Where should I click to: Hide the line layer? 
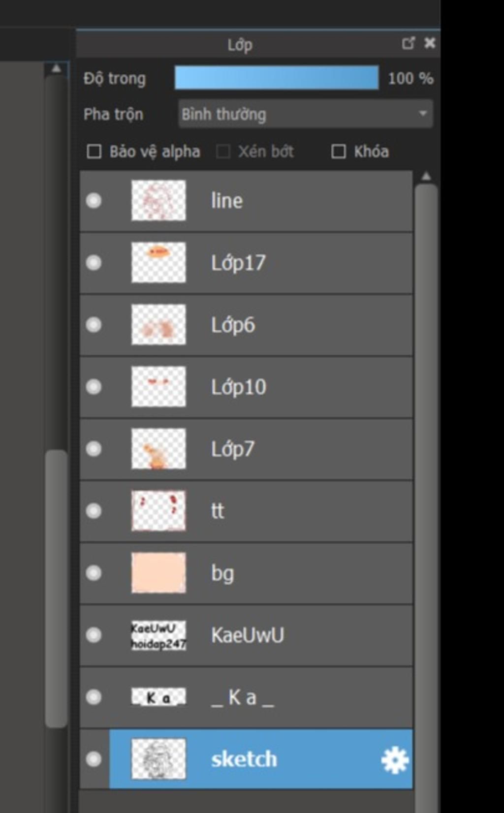click(x=94, y=201)
